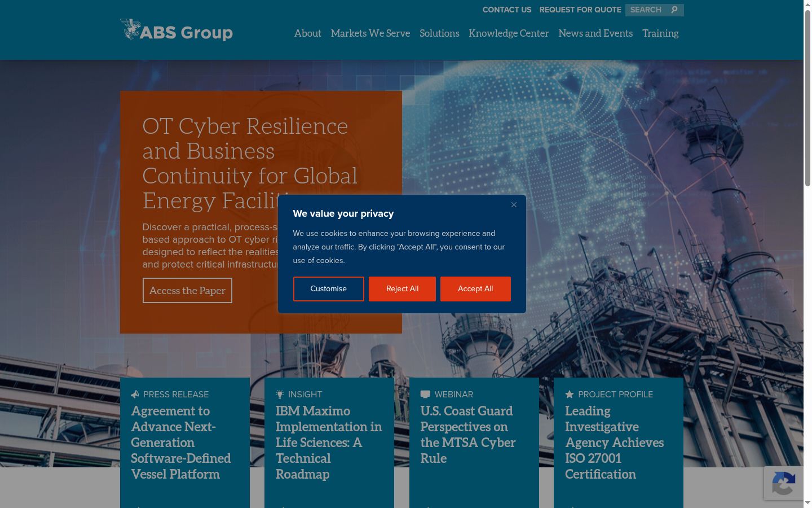Screen dimensions: 812x508
Task: Expand the Solutions navigation item
Action: point(439,33)
